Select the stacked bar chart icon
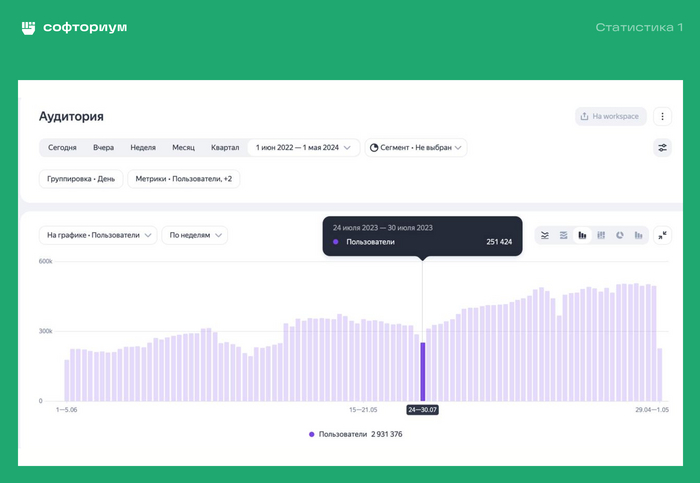The height and width of the screenshot is (483, 700). pyautogui.click(x=601, y=235)
